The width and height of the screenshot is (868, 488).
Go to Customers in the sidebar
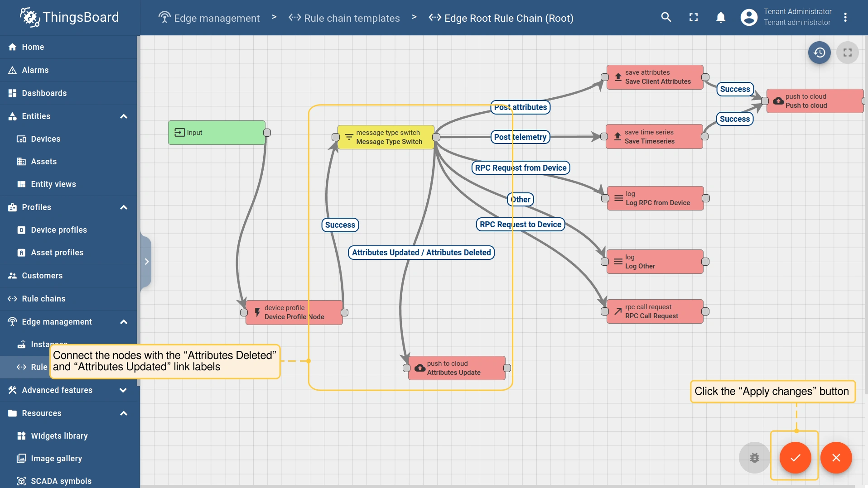pos(42,276)
